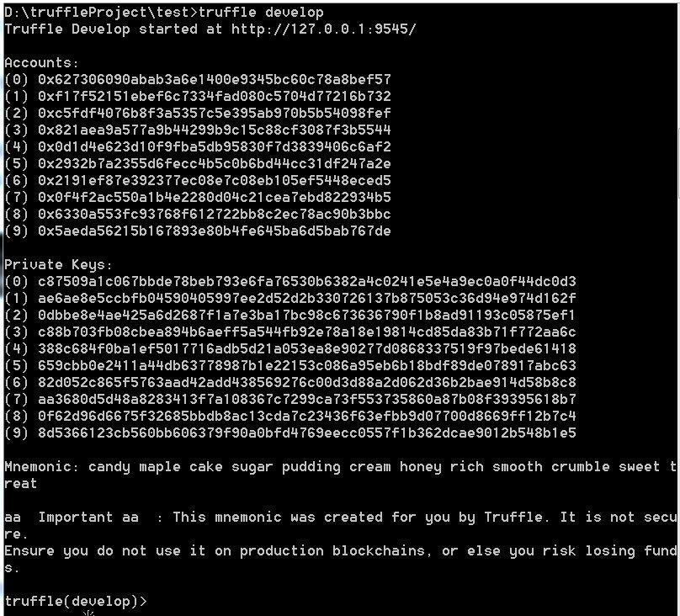The width and height of the screenshot is (680, 616).
Task: Click the 'truffle develop' command on first line
Action: tap(261, 12)
